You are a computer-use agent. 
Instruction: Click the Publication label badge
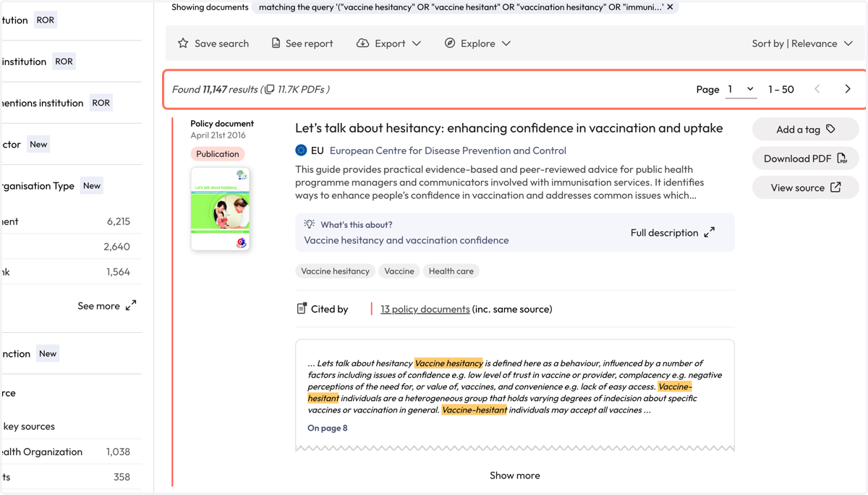point(218,154)
